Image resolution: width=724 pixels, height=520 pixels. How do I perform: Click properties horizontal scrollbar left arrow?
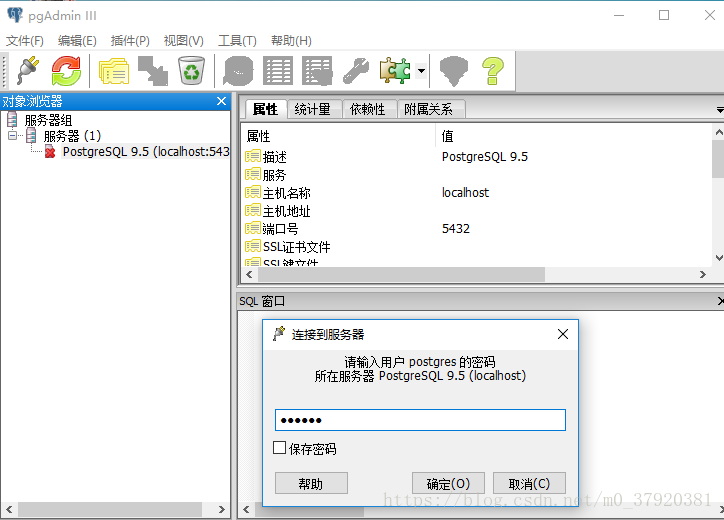[249, 275]
